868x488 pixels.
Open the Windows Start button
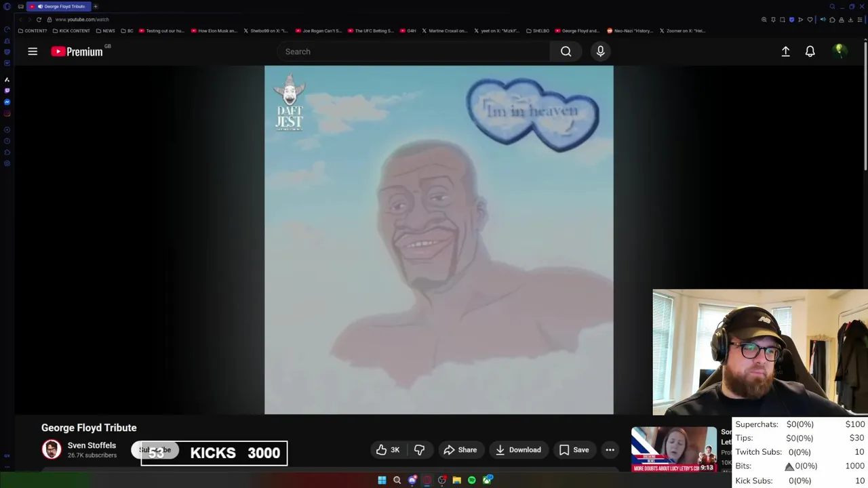(382, 480)
